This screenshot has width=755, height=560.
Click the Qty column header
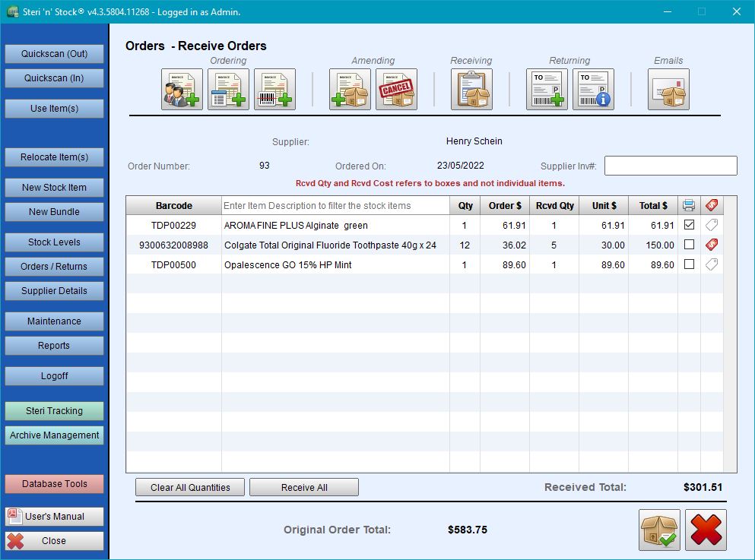[x=465, y=205]
